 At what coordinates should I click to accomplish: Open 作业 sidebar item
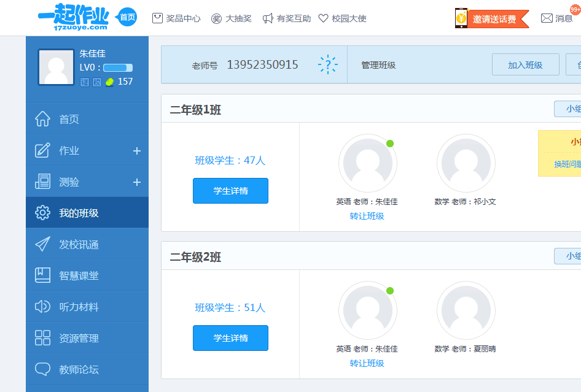pos(87,151)
